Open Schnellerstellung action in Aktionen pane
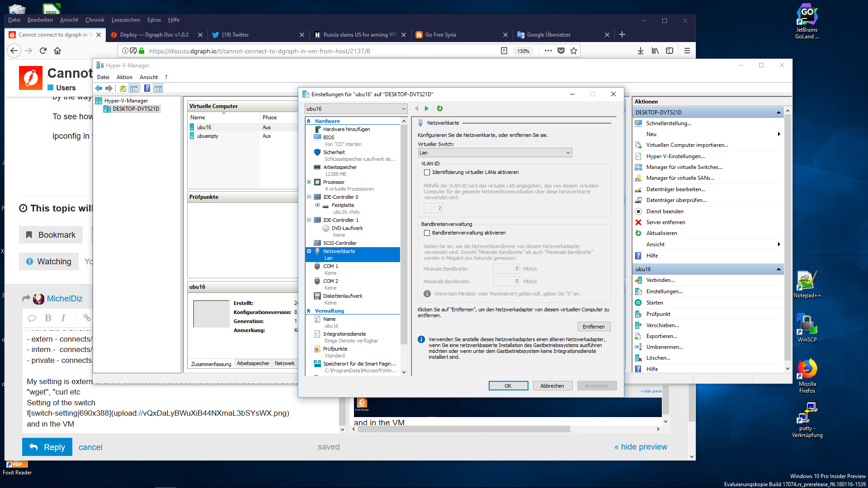 click(x=668, y=123)
